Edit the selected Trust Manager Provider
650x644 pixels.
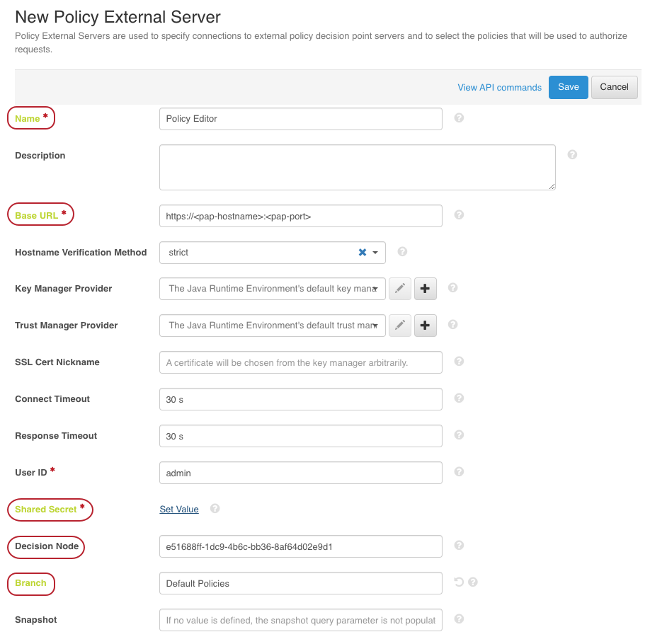[400, 325]
